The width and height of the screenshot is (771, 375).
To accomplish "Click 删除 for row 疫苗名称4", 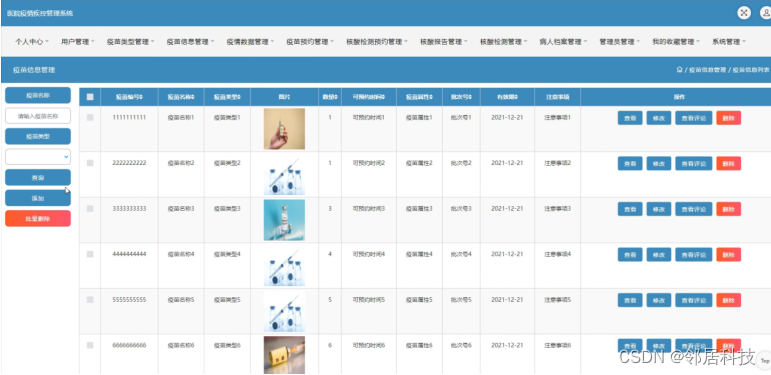I will [x=729, y=255].
